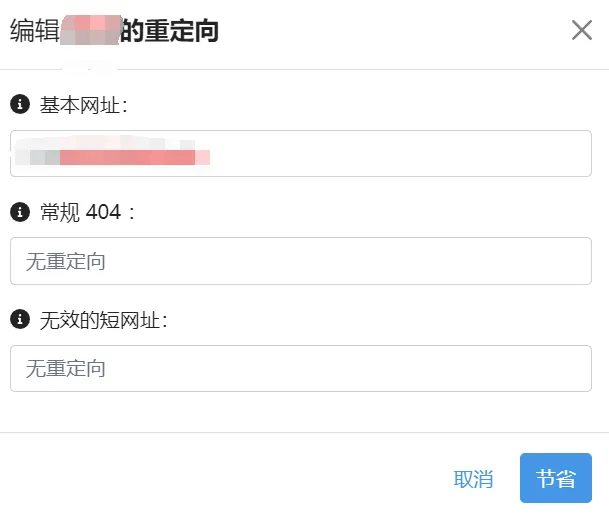Save redirects with the 节省 button
This screenshot has width=609, height=519.
[555, 478]
